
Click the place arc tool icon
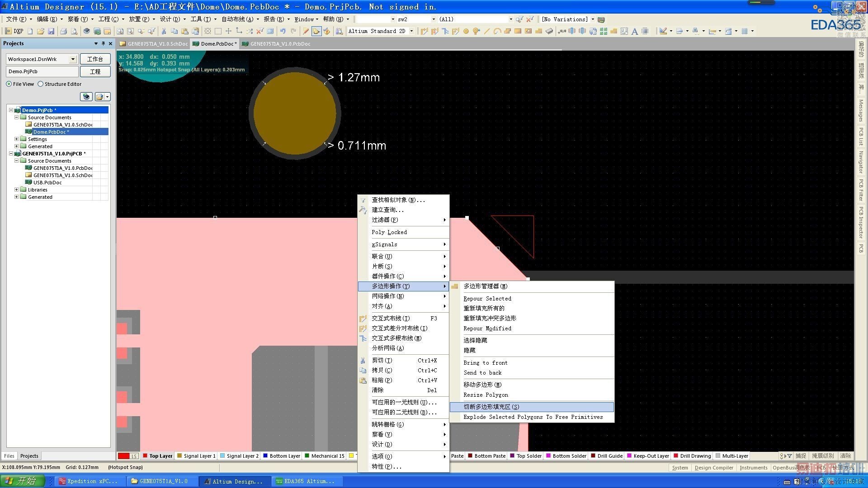(497, 31)
